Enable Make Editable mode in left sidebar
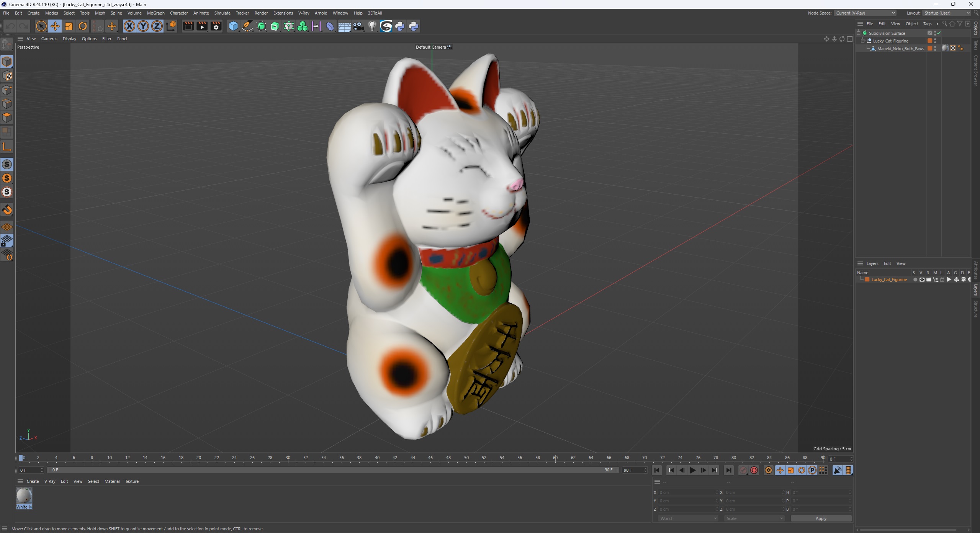This screenshot has height=533, width=980. (x=7, y=45)
